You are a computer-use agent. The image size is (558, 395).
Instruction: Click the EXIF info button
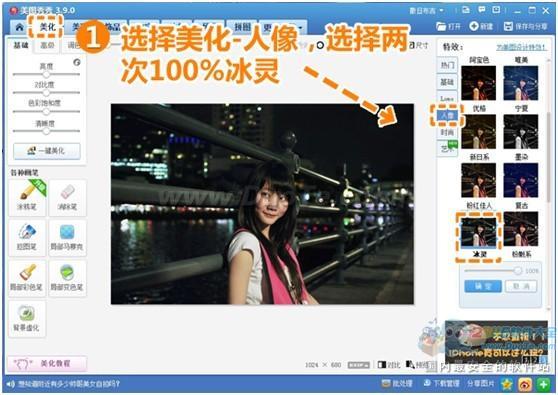359,365
